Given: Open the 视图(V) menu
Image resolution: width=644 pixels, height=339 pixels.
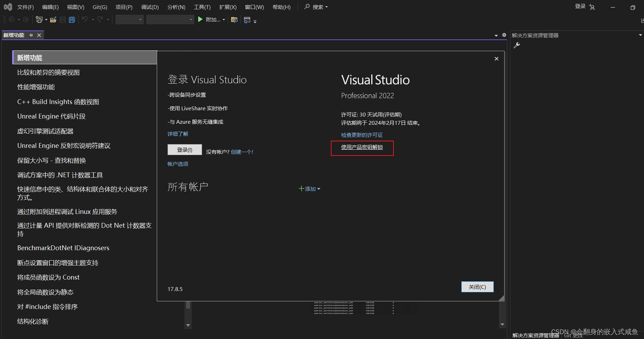Looking at the screenshot, I should pyautogui.click(x=76, y=7).
